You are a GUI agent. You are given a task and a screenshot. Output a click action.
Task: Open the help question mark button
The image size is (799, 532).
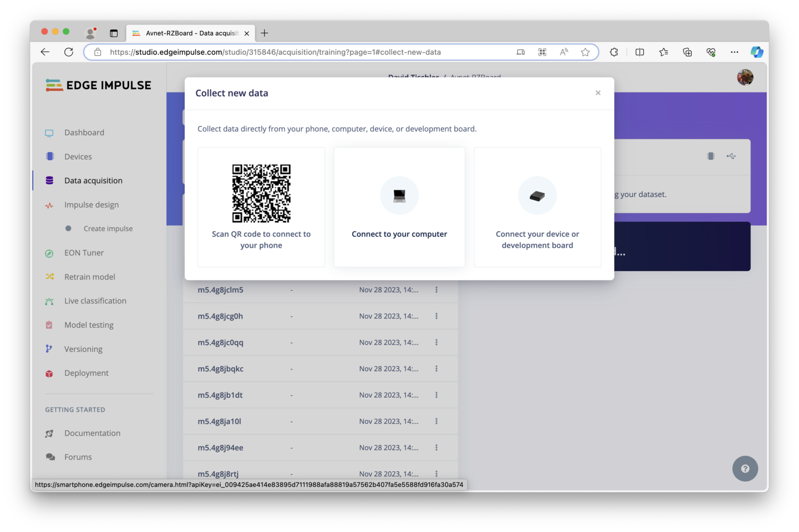click(x=745, y=469)
